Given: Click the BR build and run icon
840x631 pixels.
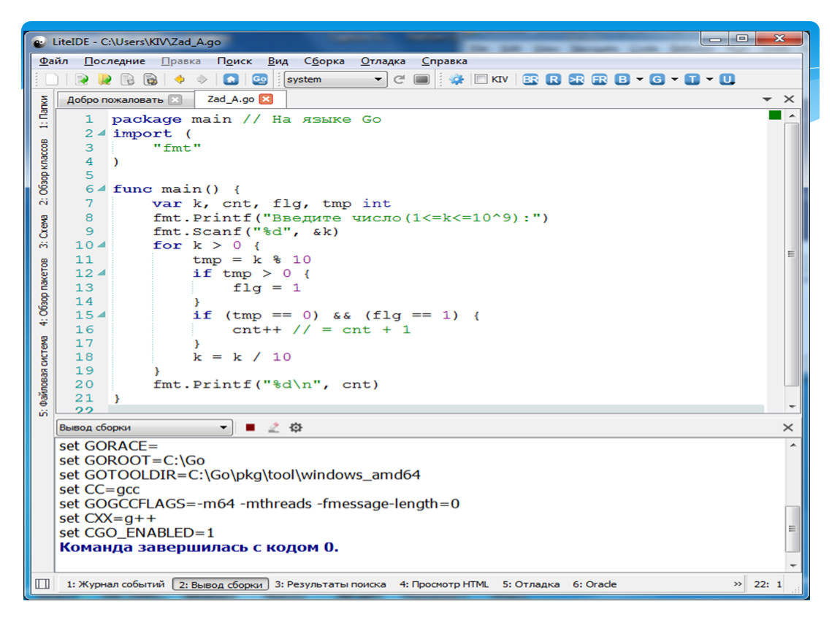Looking at the screenshot, I should 530,80.
